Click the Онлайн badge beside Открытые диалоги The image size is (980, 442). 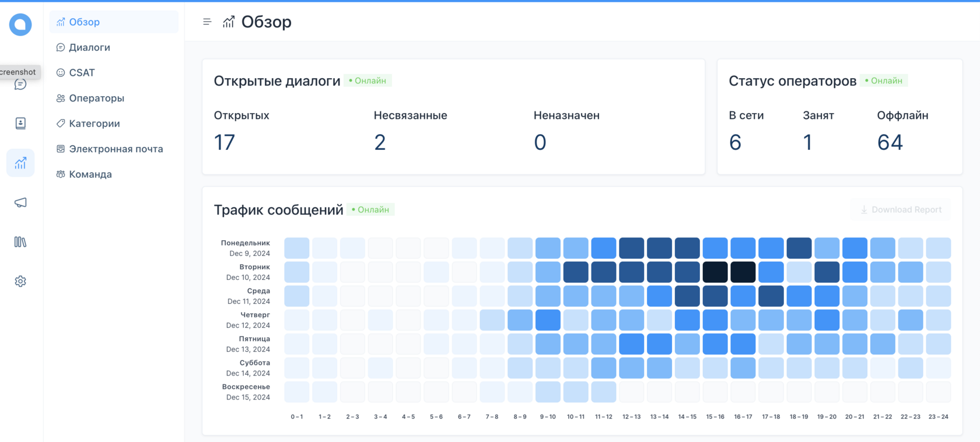click(x=367, y=80)
